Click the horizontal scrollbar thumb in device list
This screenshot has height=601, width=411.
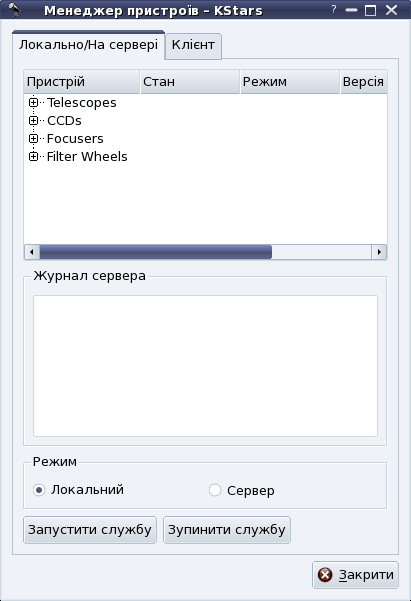(156, 252)
